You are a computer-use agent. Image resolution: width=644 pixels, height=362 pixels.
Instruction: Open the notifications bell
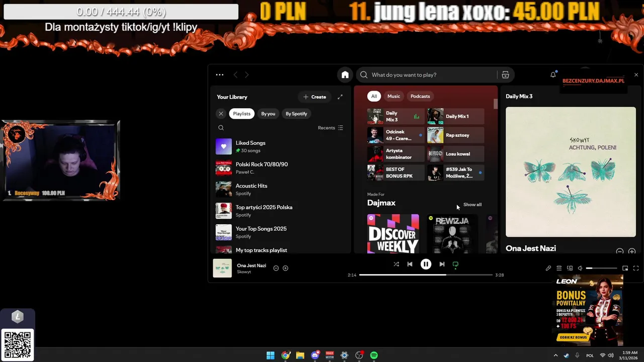coord(553,75)
